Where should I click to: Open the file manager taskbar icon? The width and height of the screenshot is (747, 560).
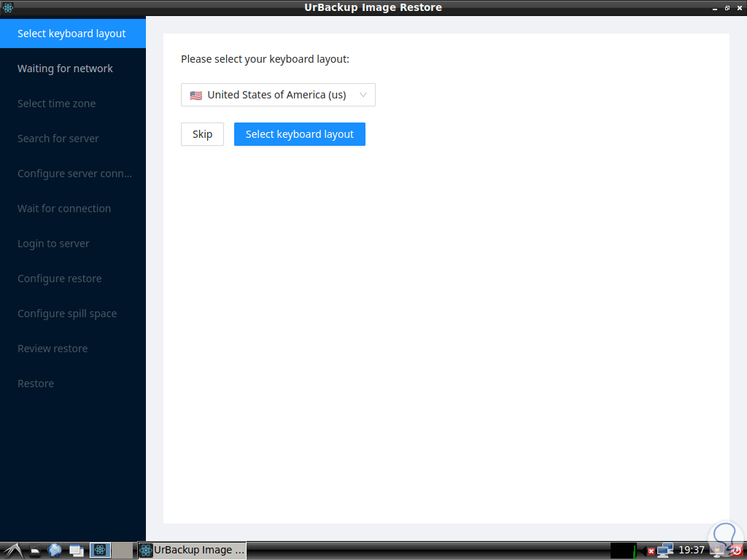point(35,551)
